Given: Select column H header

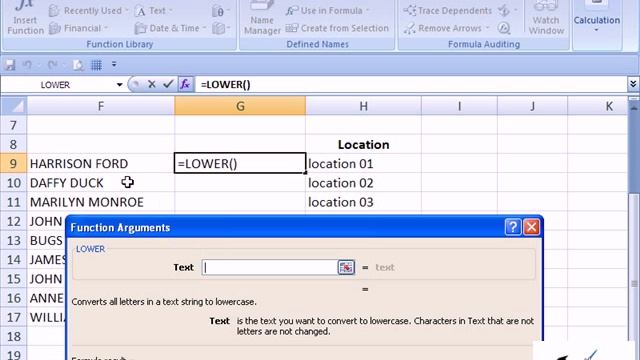Looking at the screenshot, I should point(363,106).
